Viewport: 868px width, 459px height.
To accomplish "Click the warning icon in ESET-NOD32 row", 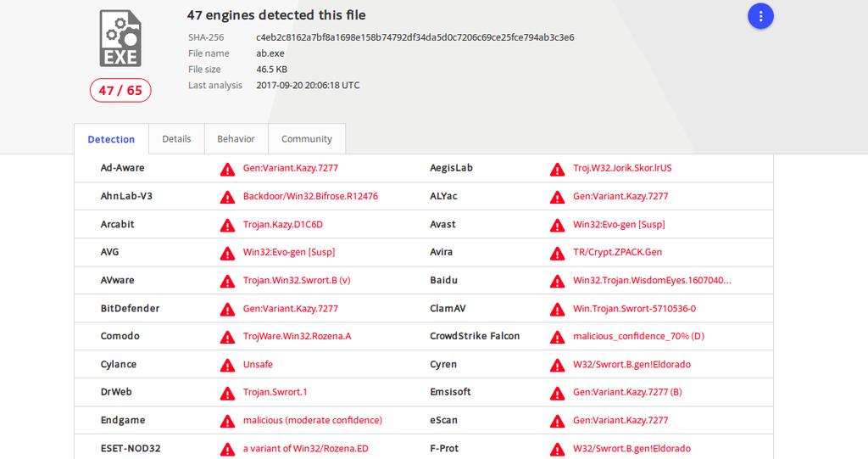I will tap(227, 449).
